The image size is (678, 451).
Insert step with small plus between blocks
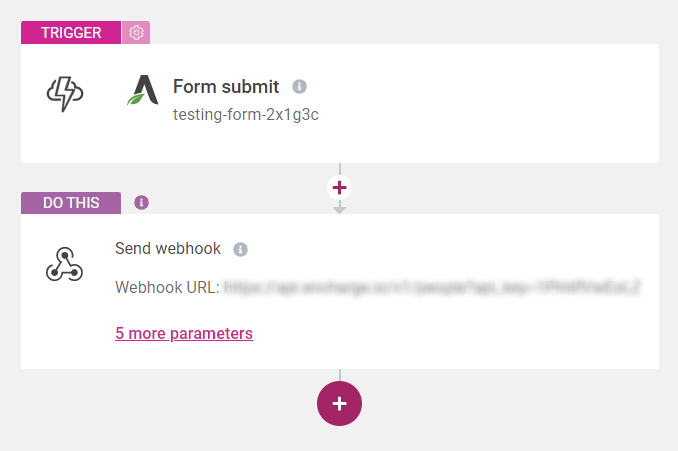[x=339, y=187]
